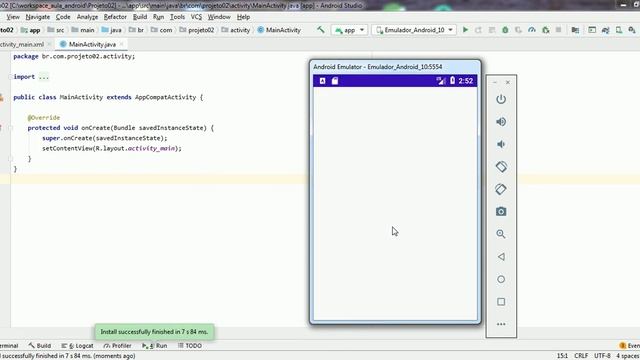
Task: Click emulator Rotate Left icon
Action: 501,167
